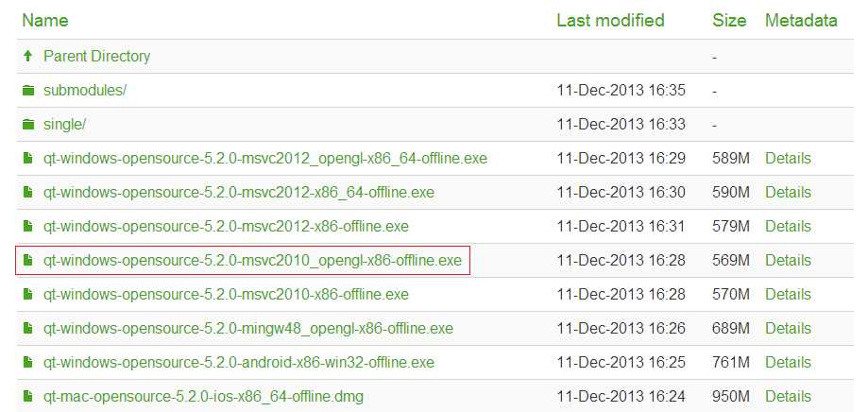Open Details for the 570M file
Screen dimensions: 868x412
(788, 295)
